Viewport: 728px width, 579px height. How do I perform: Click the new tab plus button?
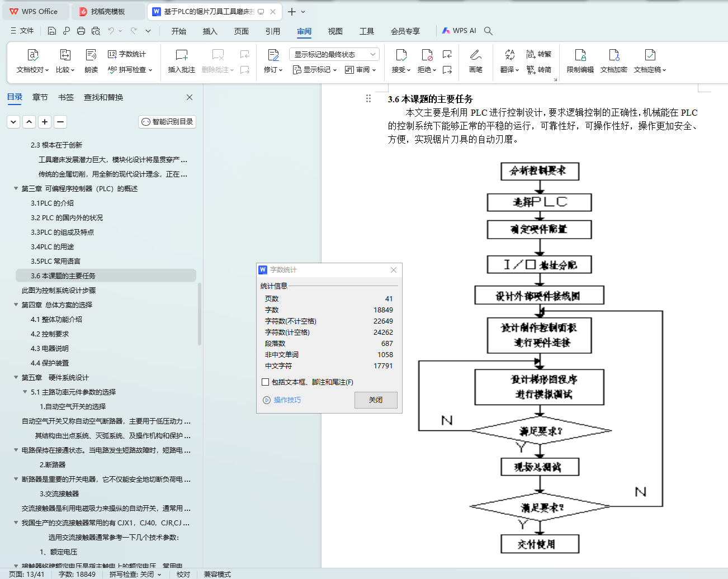tap(292, 12)
